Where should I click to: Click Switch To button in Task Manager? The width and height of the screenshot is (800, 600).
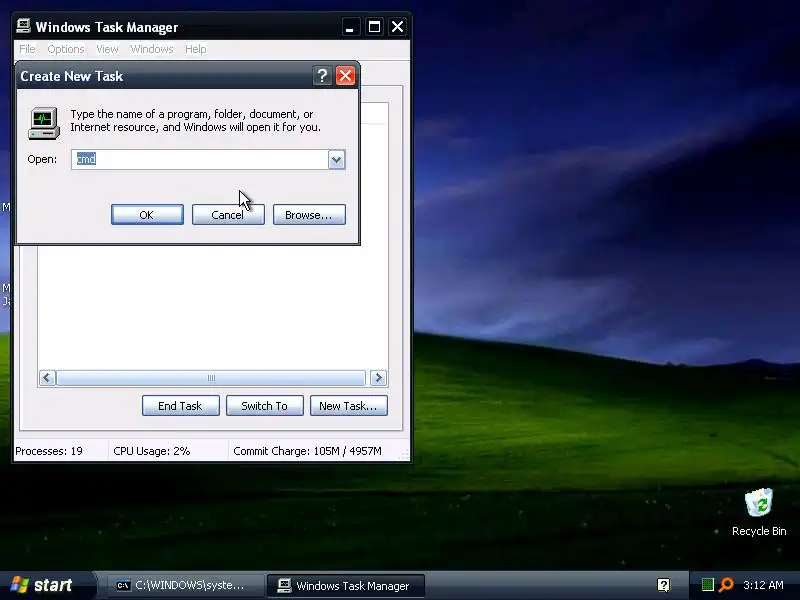[x=265, y=406]
